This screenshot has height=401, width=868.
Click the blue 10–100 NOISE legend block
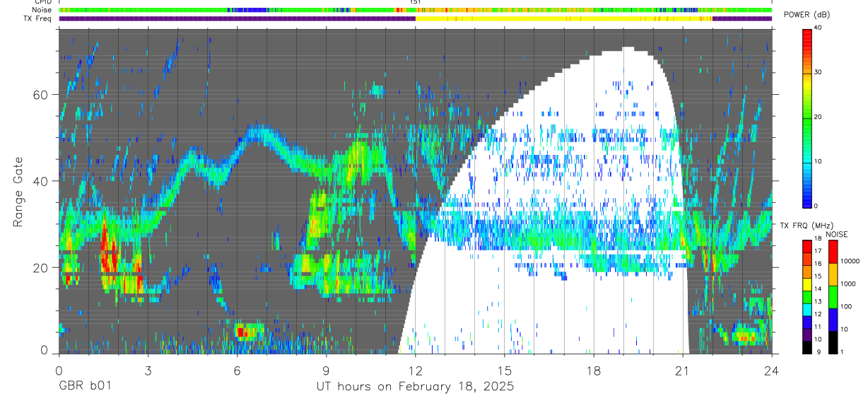(833, 320)
